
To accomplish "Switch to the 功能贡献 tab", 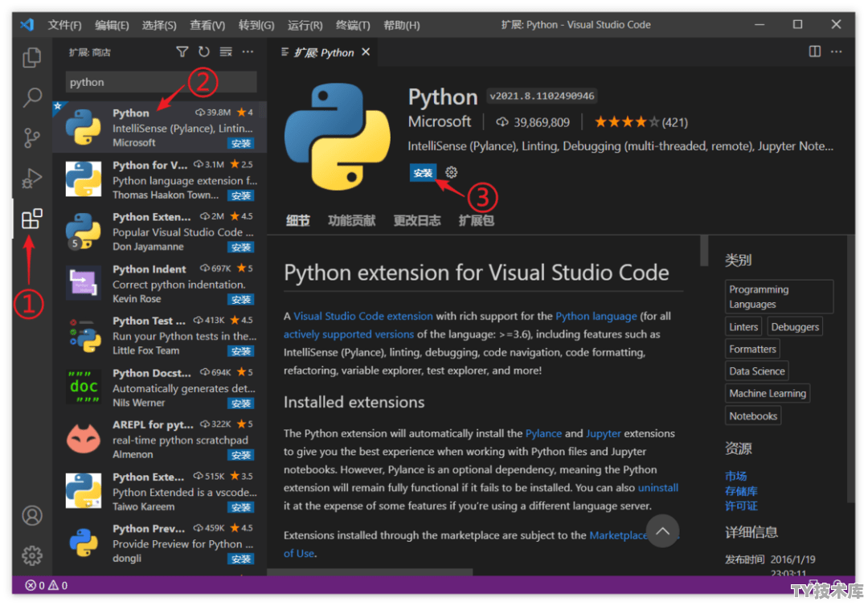I will pos(351,221).
